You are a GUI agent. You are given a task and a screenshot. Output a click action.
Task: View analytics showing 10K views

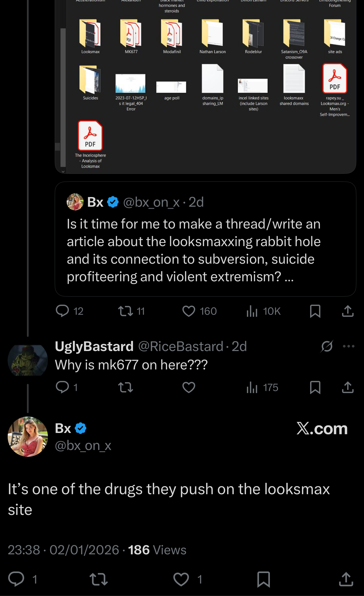point(252,311)
